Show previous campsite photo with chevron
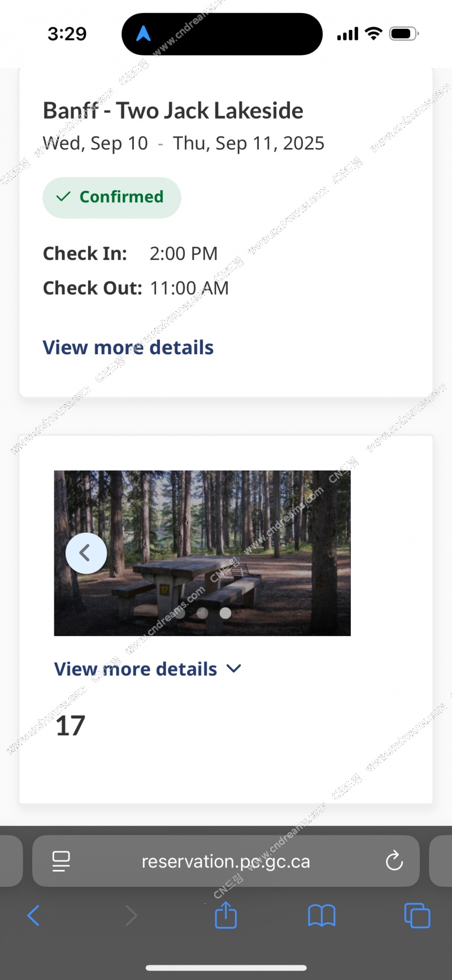452x980 pixels. click(86, 553)
